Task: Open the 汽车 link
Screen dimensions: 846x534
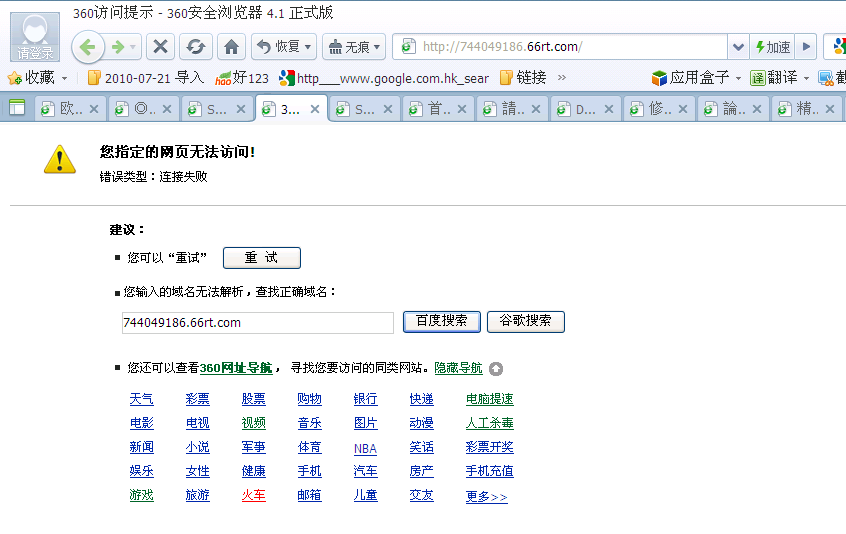Action: pos(365,471)
